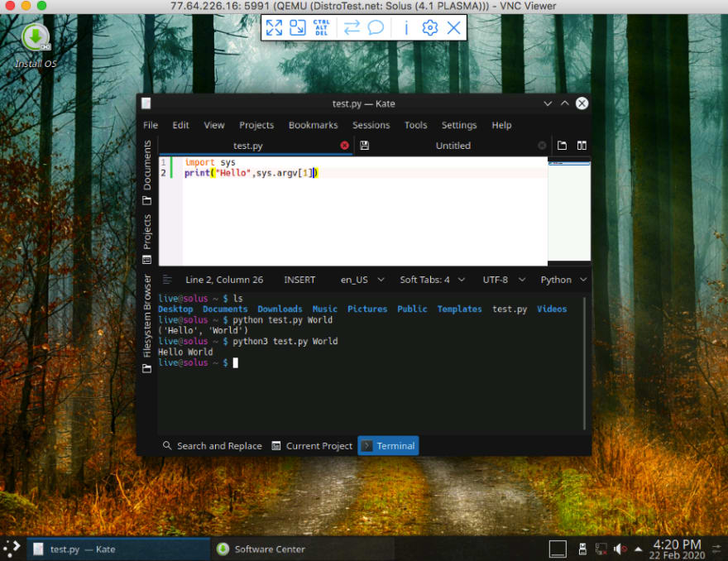This screenshot has height=561, width=728.
Task: Click terminal prompt input cursor
Action: click(x=236, y=362)
